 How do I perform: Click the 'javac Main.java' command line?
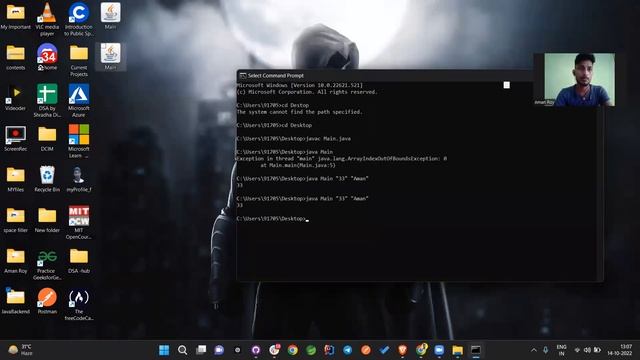[x=294, y=139]
